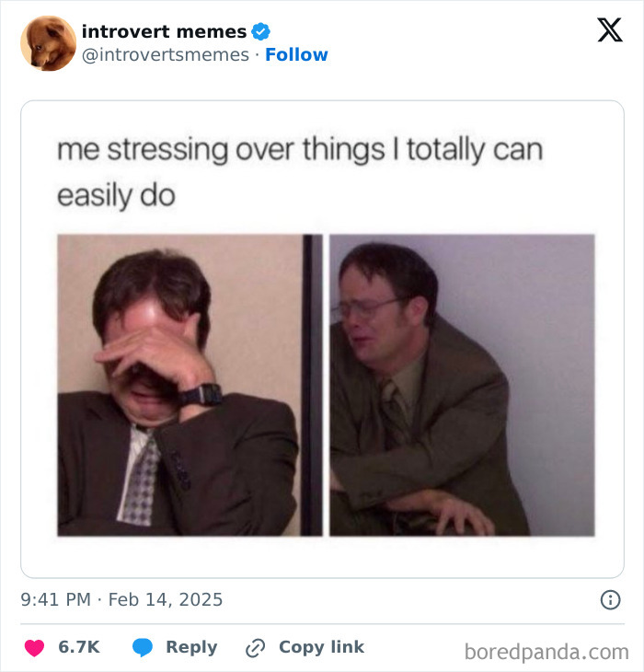Screen dimensions: 644x672
Task: Open the dog profile avatar
Action: click(49, 43)
